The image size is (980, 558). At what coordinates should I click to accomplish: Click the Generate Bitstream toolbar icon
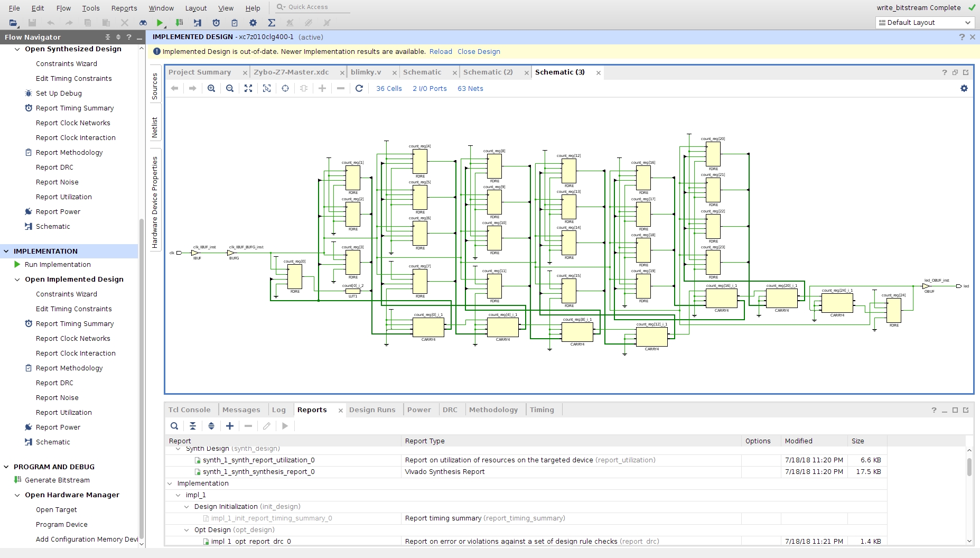tap(179, 23)
